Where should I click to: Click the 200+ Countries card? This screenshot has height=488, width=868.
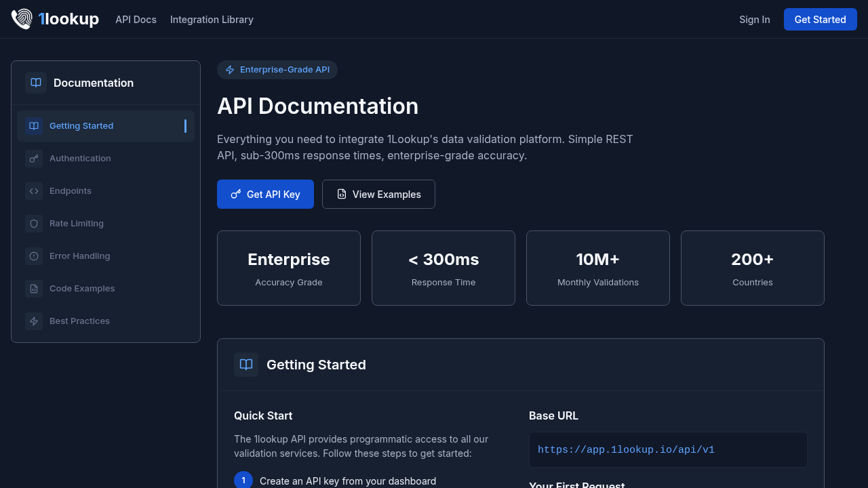(x=753, y=268)
